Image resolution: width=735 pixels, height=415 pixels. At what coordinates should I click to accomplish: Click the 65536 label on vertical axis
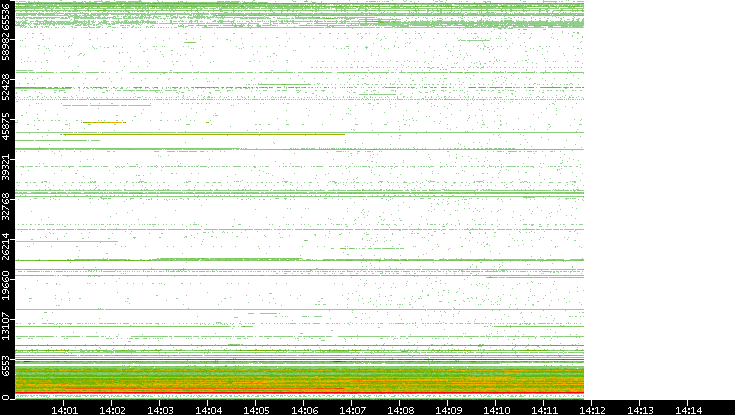(x=7, y=17)
